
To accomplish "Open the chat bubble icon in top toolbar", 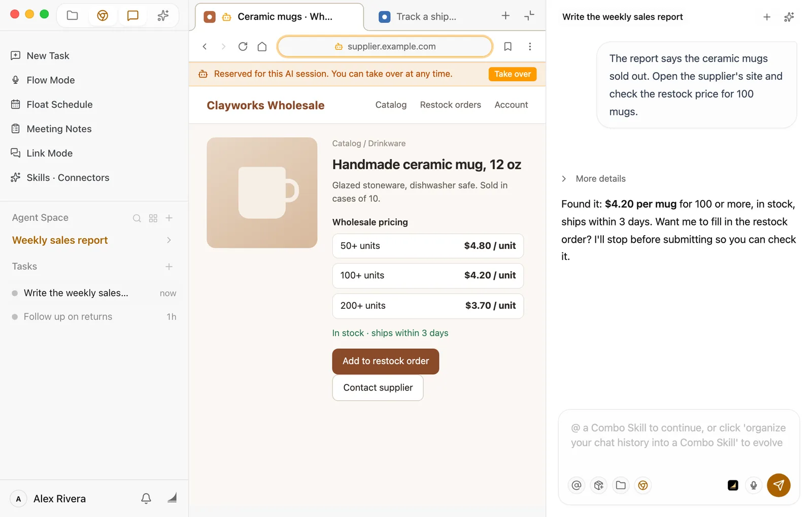I will (x=133, y=15).
